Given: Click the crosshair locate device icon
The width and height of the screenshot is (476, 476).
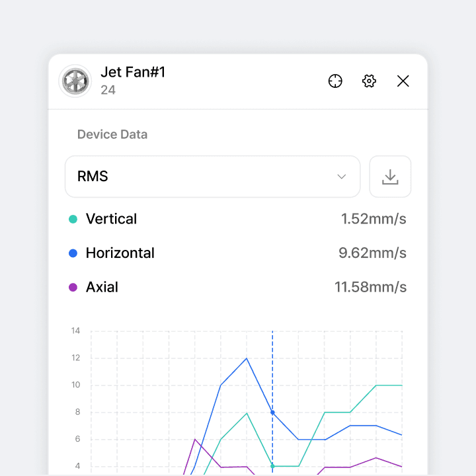Looking at the screenshot, I should point(335,81).
